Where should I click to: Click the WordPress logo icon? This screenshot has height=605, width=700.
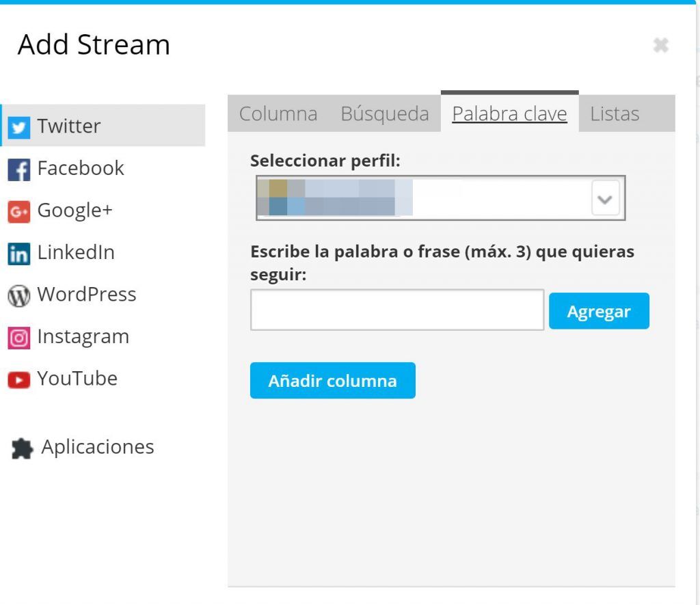(x=18, y=295)
